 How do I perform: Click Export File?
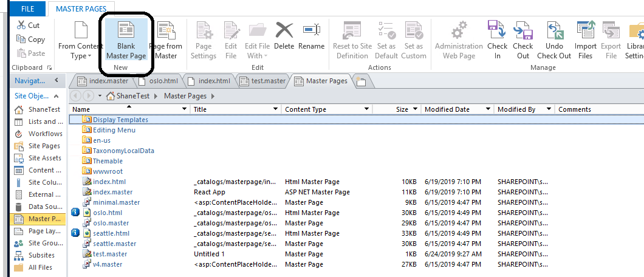click(611, 40)
